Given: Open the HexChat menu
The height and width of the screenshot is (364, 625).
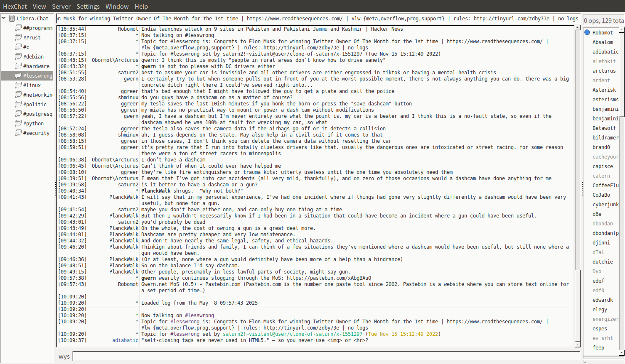Looking at the screenshot, I should click(15, 7).
